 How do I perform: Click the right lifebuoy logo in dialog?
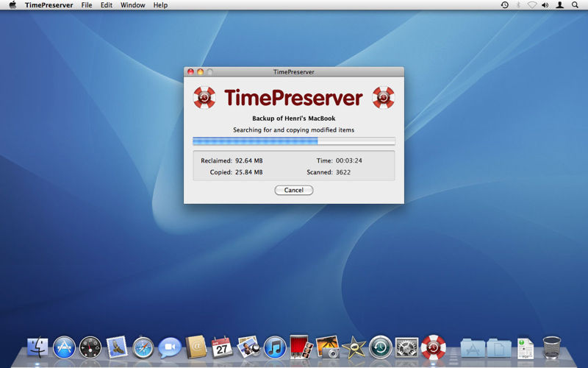click(x=383, y=97)
